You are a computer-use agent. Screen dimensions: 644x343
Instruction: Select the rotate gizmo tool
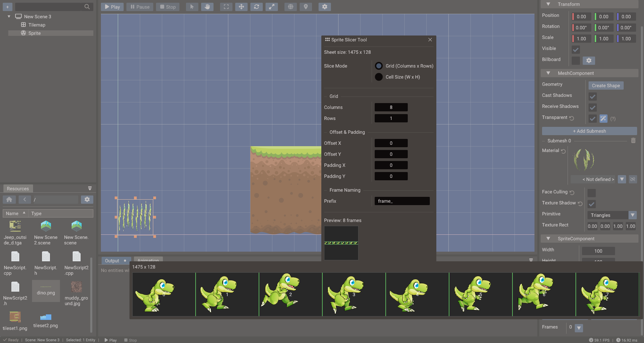click(x=257, y=7)
